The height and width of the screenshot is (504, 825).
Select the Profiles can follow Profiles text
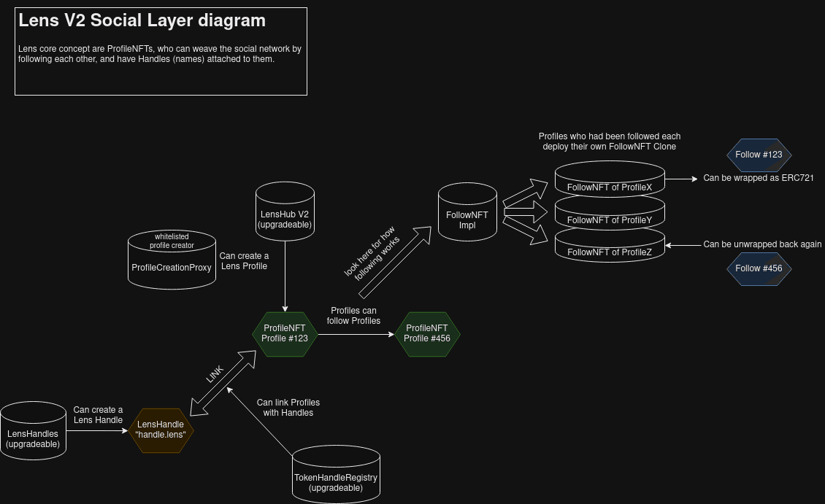(353, 316)
